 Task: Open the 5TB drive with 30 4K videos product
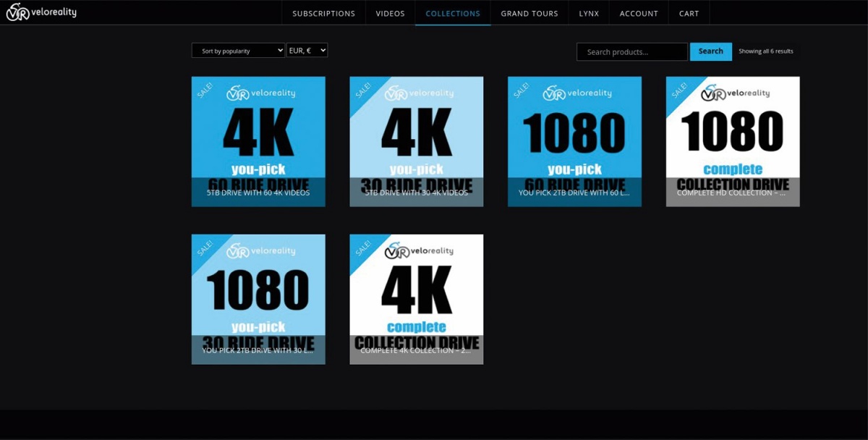click(417, 142)
